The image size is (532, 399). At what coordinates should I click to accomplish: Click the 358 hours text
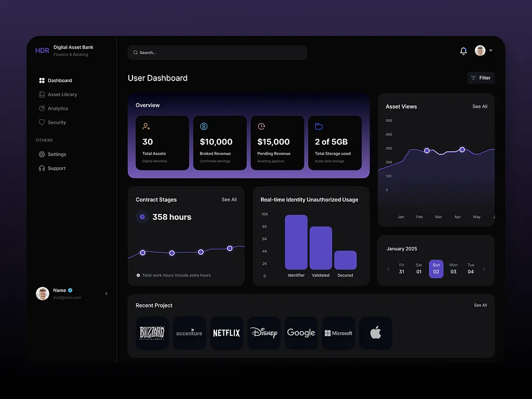pyautogui.click(x=171, y=217)
